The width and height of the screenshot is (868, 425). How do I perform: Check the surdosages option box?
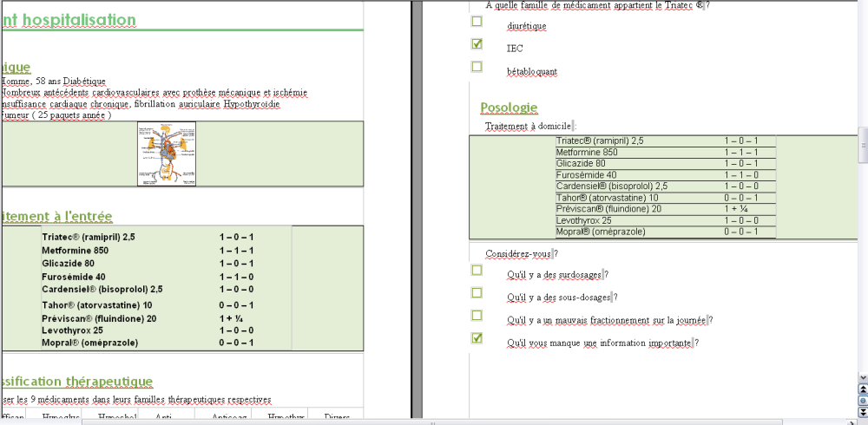477,270
